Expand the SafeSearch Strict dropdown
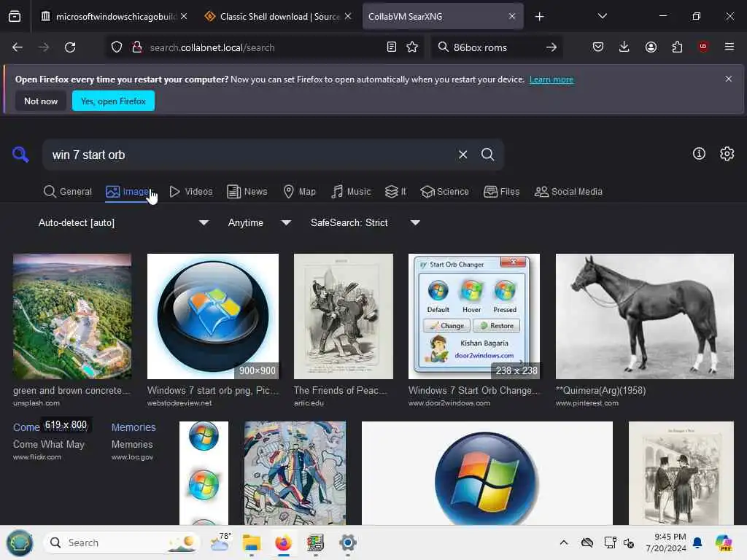The width and height of the screenshot is (747, 560). pyautogui.click(x=365, y=223)
